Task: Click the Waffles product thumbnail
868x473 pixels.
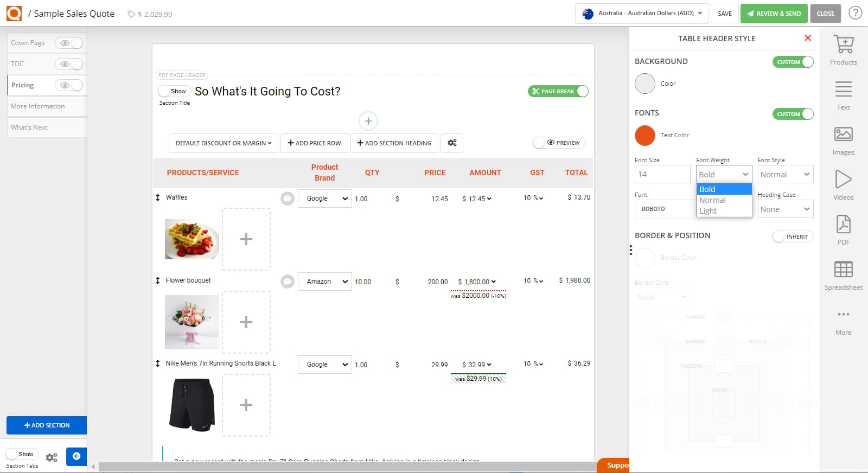Action: (192, 239)
